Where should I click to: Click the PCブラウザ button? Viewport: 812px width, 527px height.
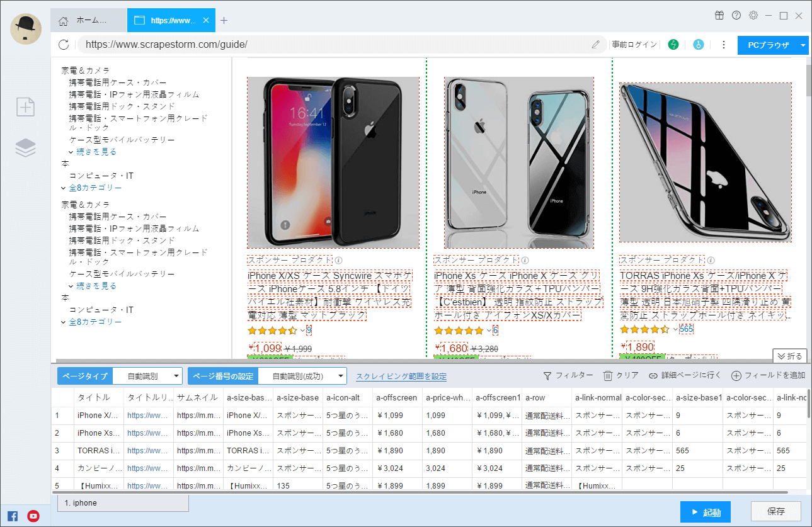[x=768, y=45]
